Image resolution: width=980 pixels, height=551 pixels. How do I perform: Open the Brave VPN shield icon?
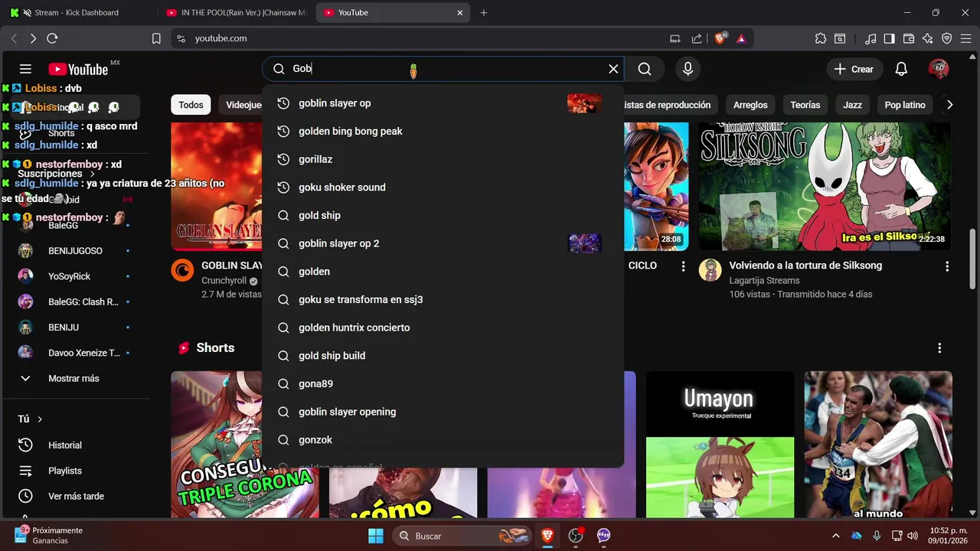pyautogui.click(x=947, y=38)
